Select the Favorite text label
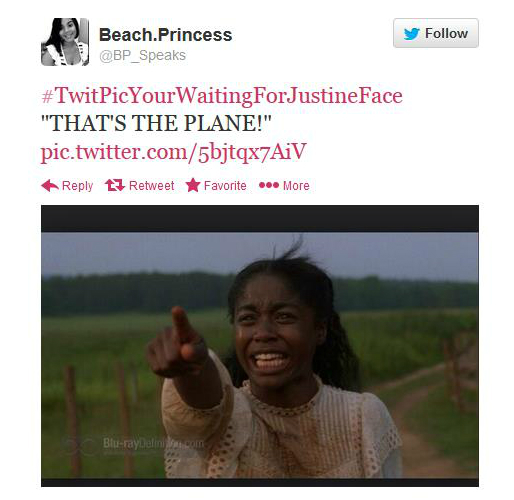Image resolution: width=514 pixels, height=500 pixels. (225, 185)
